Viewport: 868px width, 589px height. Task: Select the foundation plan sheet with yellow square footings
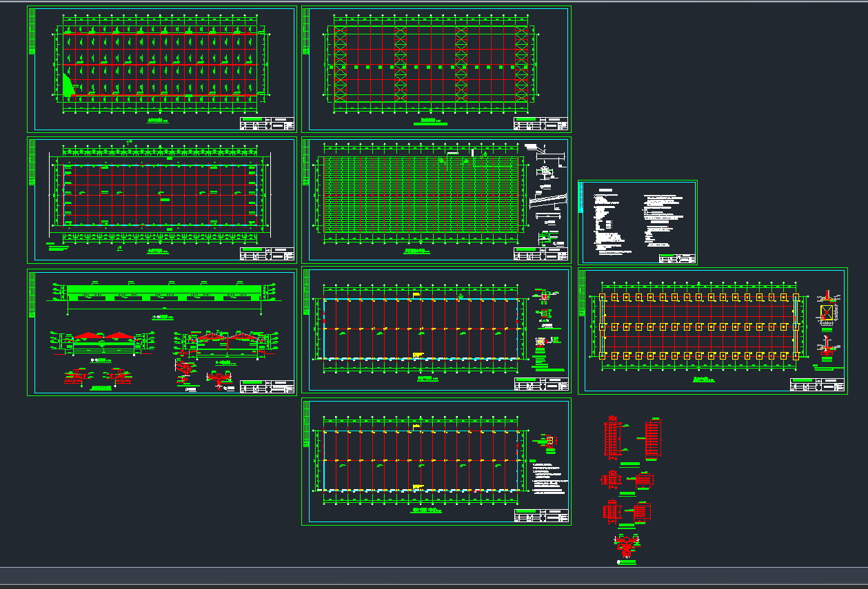[x=713, y=331]
